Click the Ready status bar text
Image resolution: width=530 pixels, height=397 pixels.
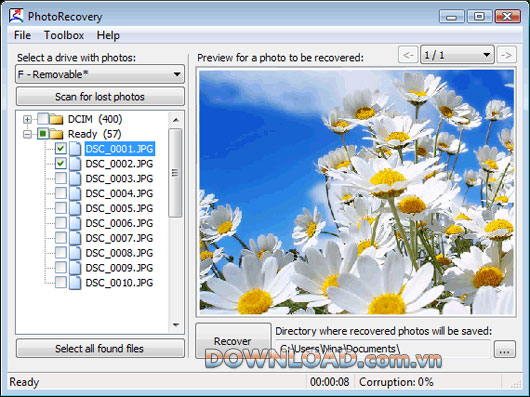click(x=24, y=382)
